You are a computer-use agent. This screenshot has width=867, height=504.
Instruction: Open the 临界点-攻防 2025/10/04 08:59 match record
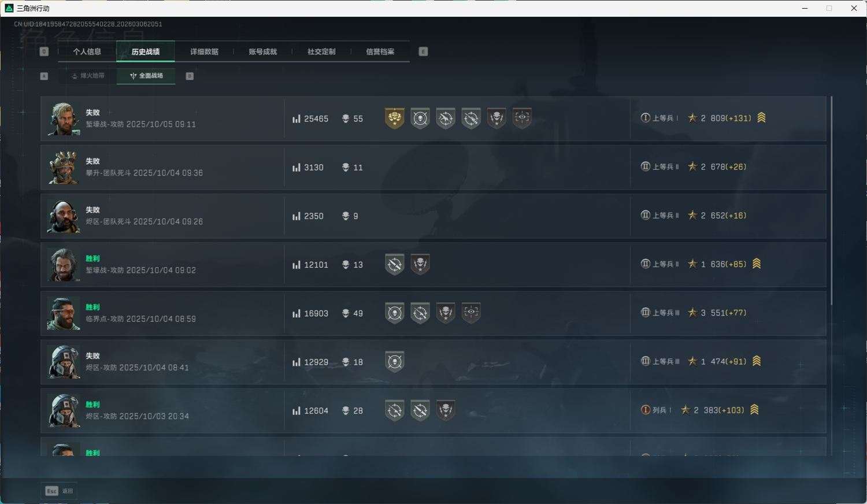(x=433, y=313)
